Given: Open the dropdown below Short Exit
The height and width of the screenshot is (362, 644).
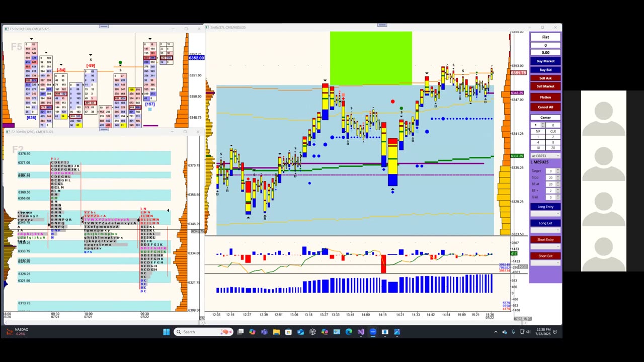Looking at the screenshot, I should [x=545, y=262].
